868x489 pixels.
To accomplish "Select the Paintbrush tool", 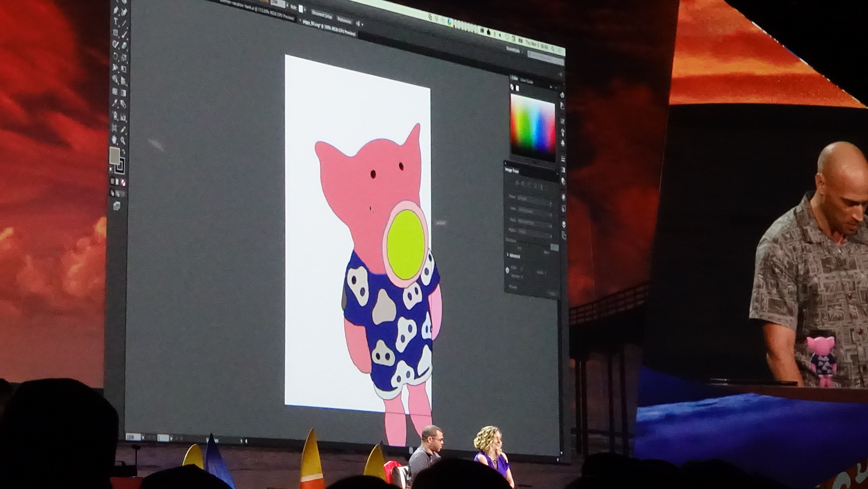I will click(x=124, y=34).
